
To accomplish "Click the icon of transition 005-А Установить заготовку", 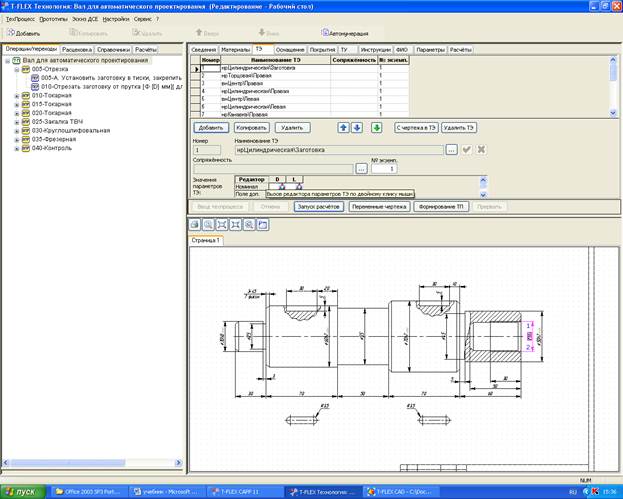I will 35,78.
